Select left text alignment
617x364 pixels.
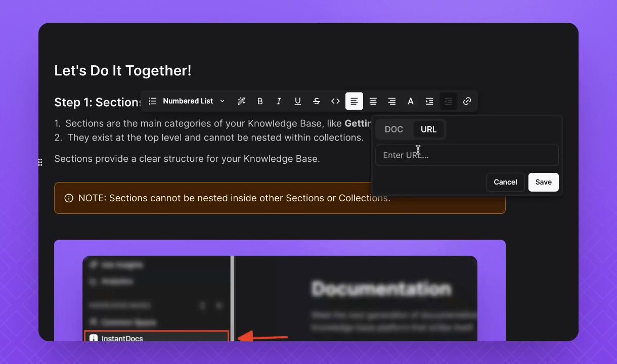pyautogui.click(x=354, y=101)
